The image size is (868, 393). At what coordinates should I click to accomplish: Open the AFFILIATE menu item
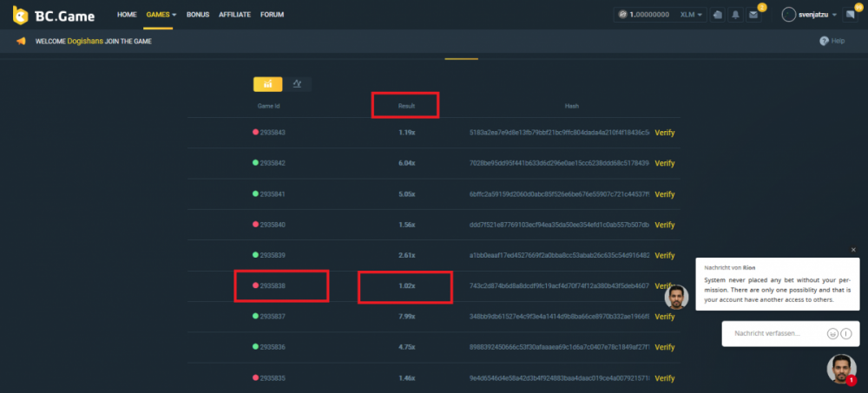point(233,15)
